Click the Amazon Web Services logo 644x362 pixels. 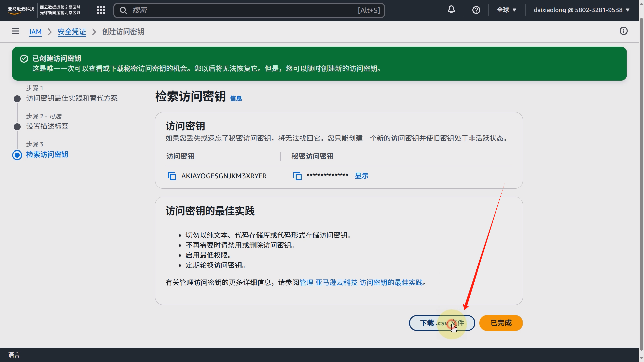click(x=21, y=10)
